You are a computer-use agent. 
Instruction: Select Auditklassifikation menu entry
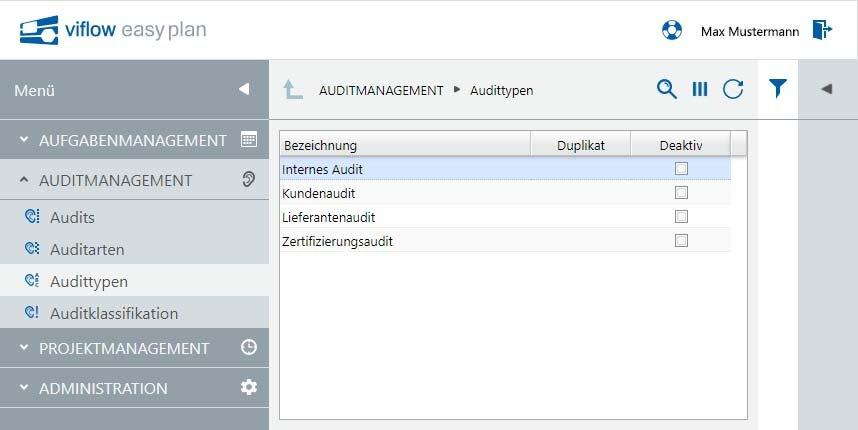[x=113, y=313]
